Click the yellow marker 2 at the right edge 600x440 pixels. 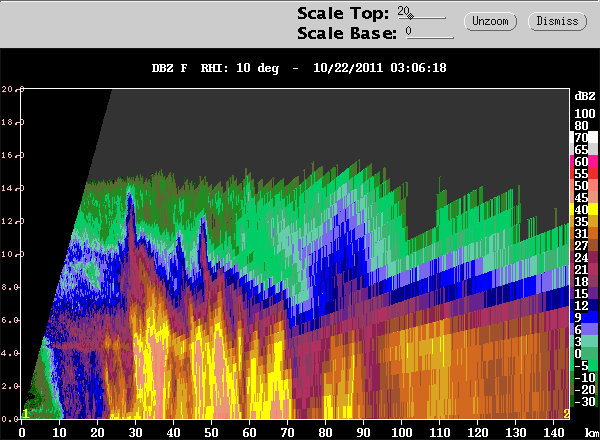[x=566, y=414]
